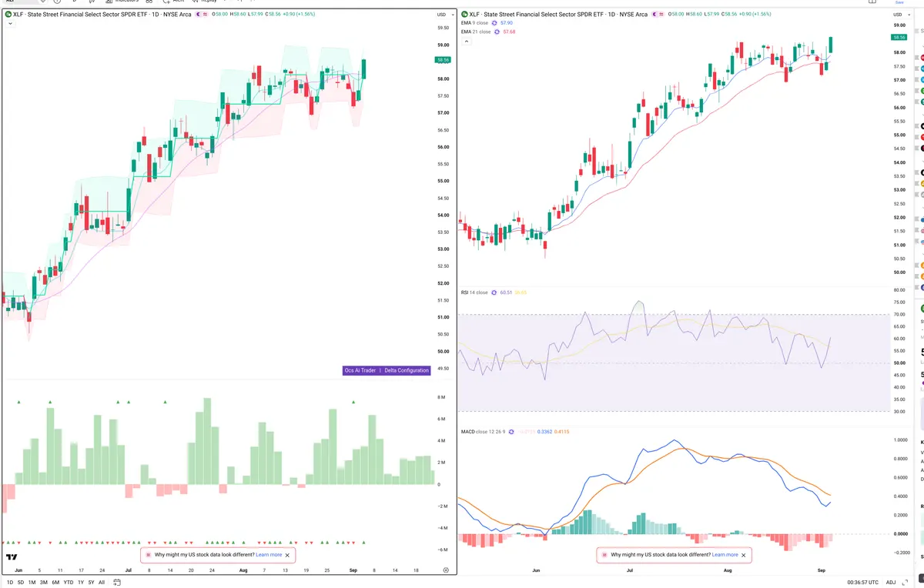
Task: Select the EMA 21 close indicator legend
Action: coord(476,32)
